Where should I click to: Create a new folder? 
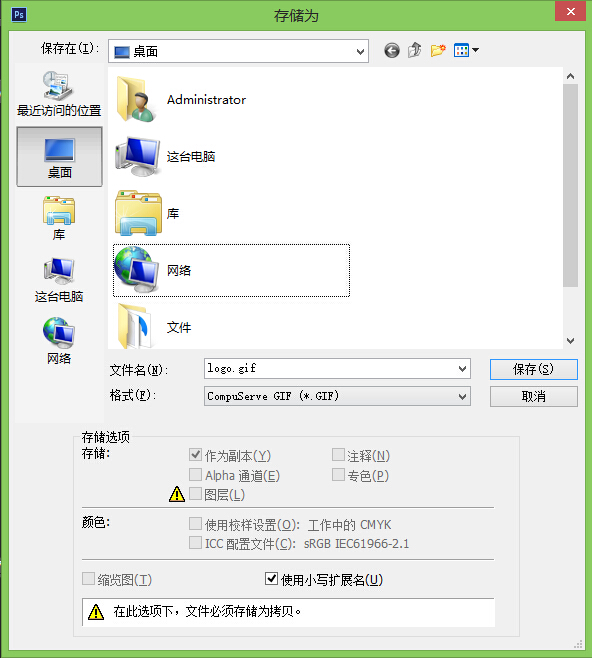point(438,50)
